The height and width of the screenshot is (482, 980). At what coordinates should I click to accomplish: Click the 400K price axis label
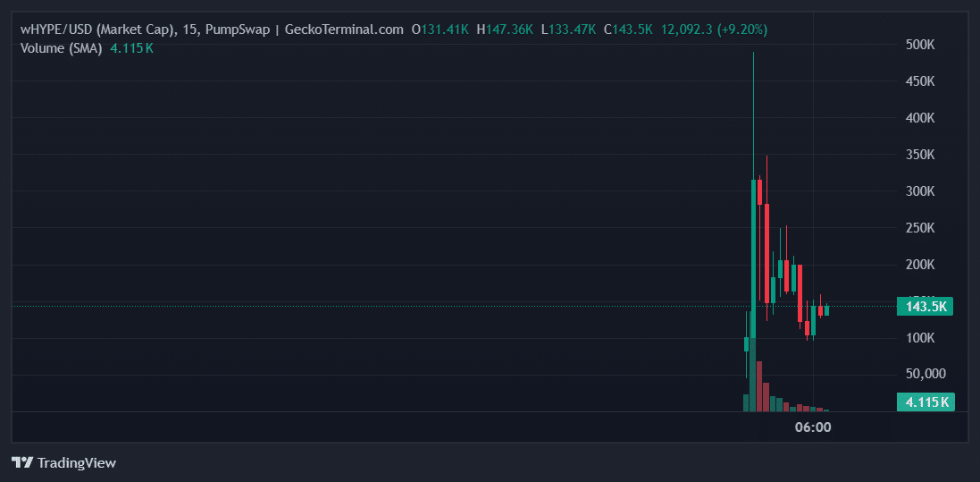[920, 118]
